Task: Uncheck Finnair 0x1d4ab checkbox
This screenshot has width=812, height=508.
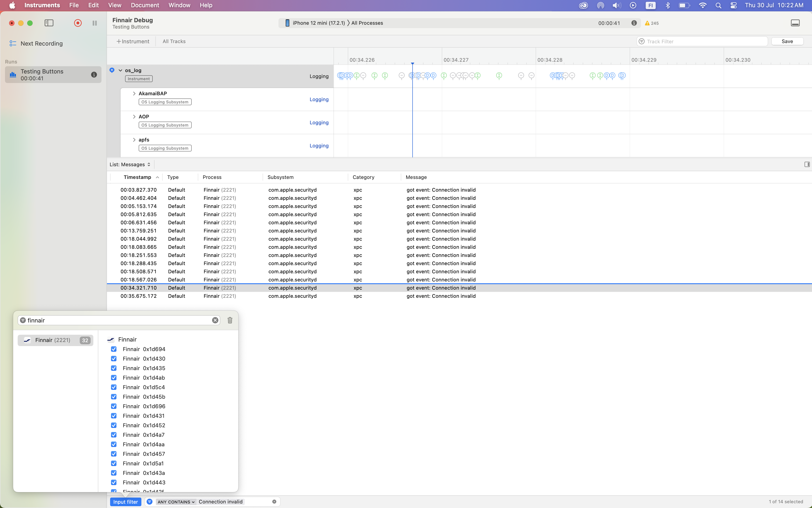Action: click(114, 378)
